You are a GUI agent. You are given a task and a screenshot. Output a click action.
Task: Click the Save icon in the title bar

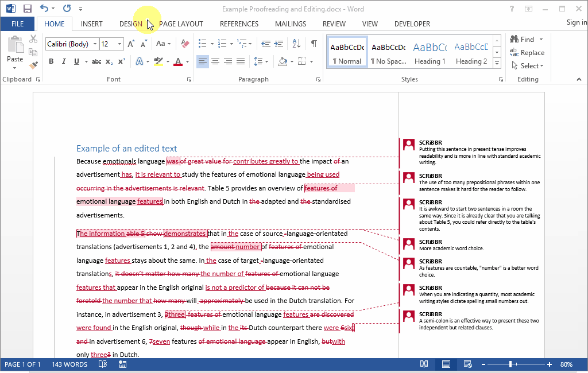[x=27, y=9]
